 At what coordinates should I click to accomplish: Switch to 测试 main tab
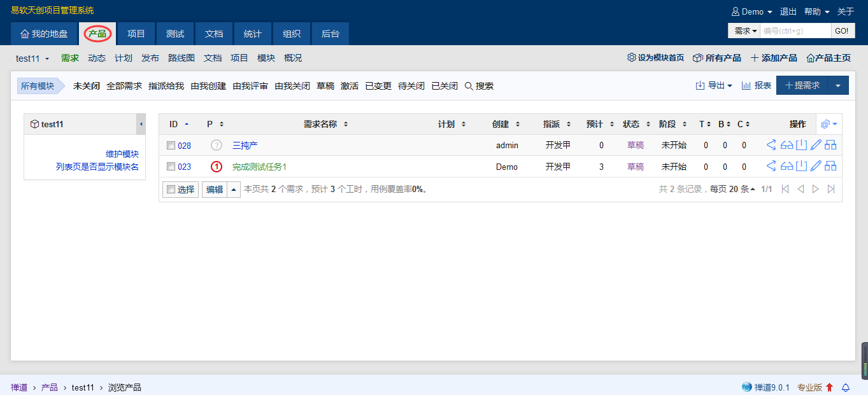[175, 34]
